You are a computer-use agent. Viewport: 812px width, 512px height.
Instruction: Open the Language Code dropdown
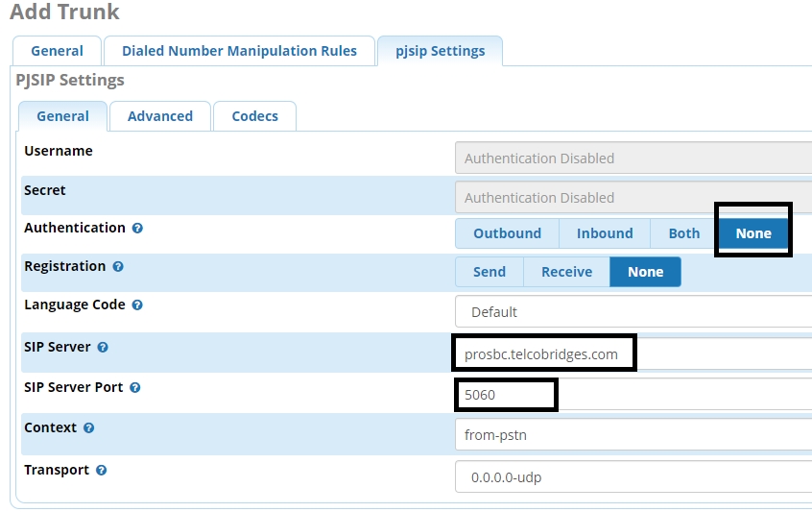tap(633, 312)
